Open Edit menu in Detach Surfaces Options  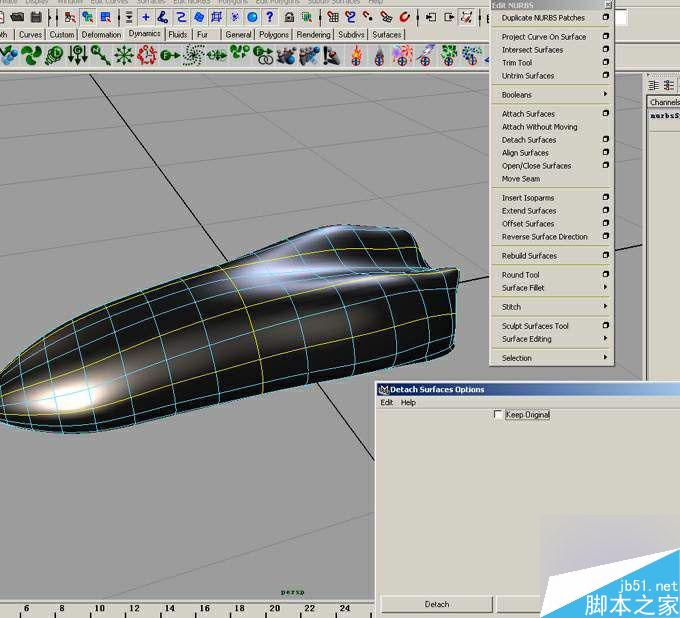[x=386, y=402]
